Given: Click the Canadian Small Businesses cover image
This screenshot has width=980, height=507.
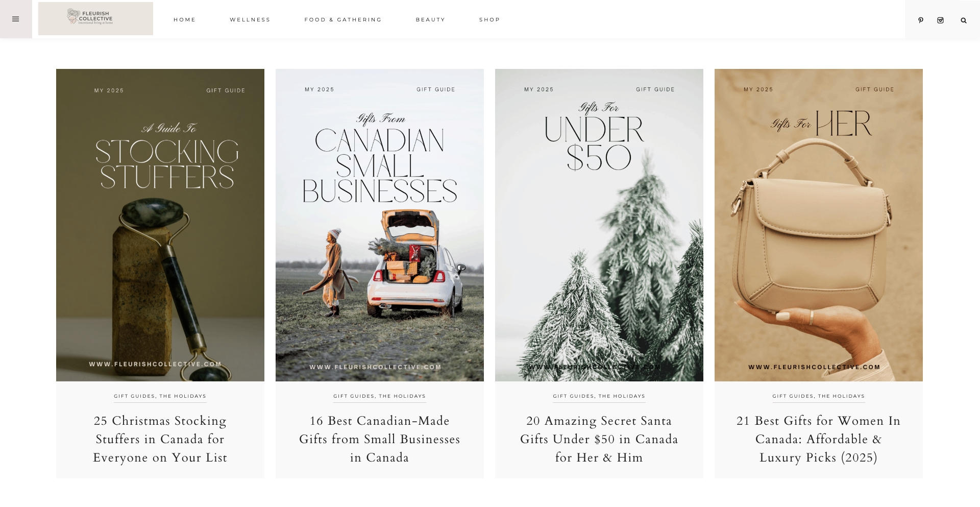Looking at the screenshot, I should pos(380,225).
